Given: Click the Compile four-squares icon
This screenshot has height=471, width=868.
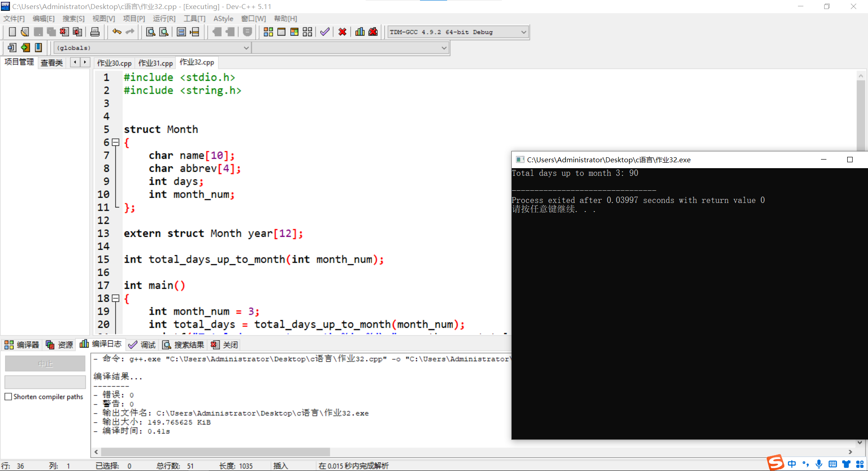Looking at the screenshot, I should [268, 32].
